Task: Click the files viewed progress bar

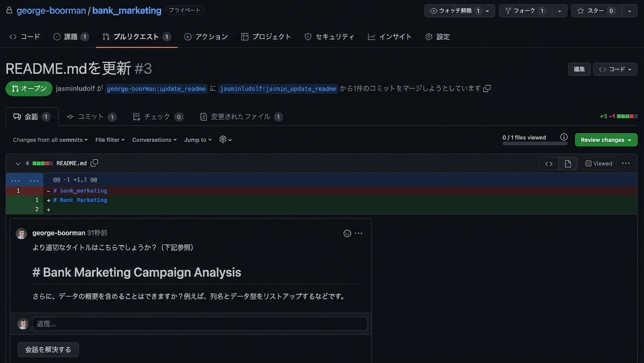Action: 535,144
